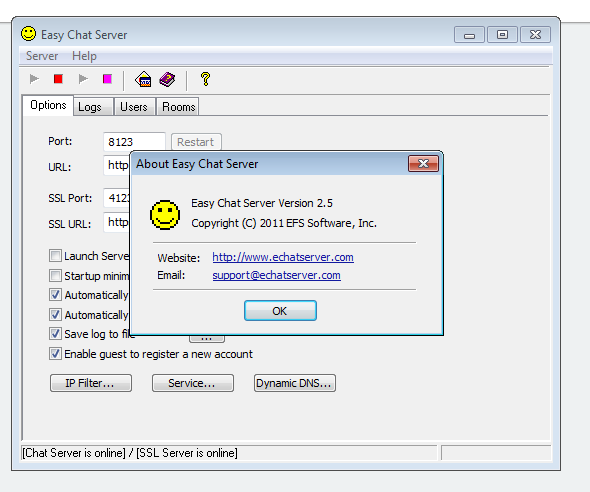Click the Restart button
This screenshot has height=492, width=590.
pos(196,142)
